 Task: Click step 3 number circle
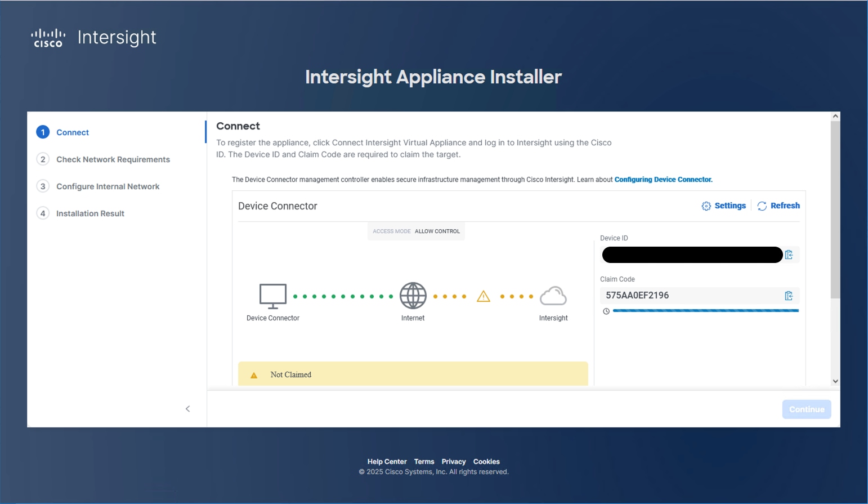tap(43, 186)
